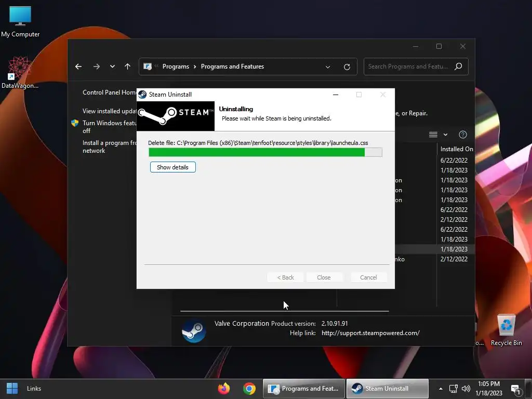The image size is (532, 399).
Task: Select the highlighted 1/18/2023 row
Action: (x=454, y=249)
